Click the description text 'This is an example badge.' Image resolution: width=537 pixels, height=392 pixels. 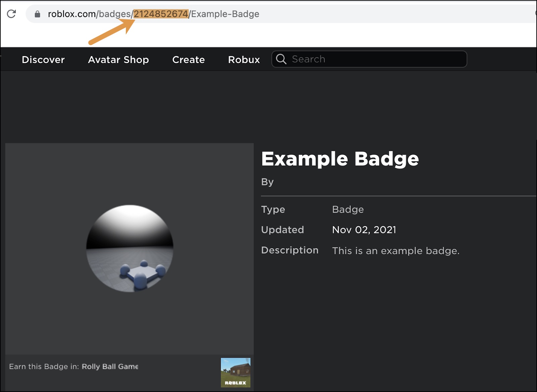click(395, 251)
